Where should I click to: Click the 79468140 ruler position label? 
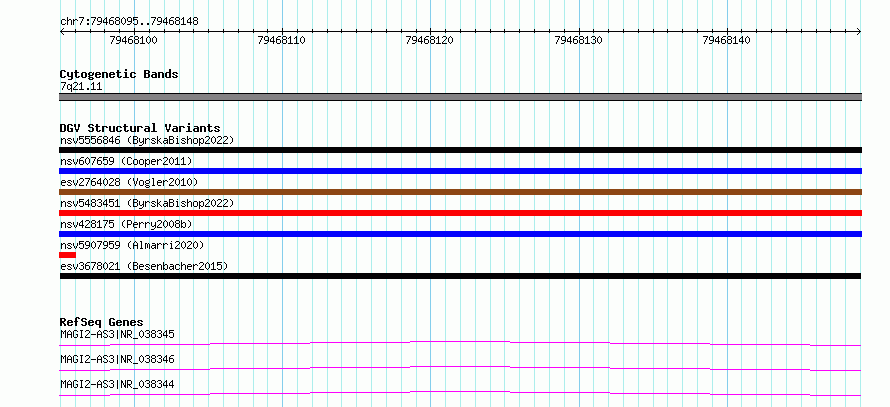(x=727, y=40)
